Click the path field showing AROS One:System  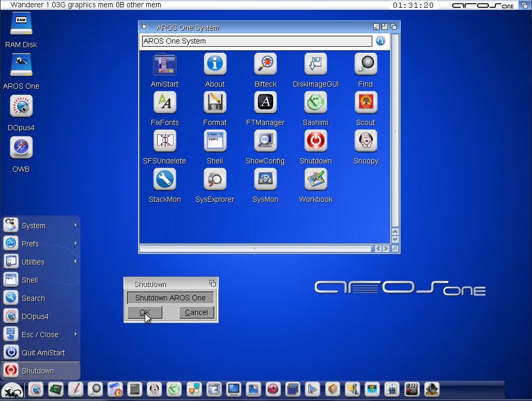tap(257, 42)
